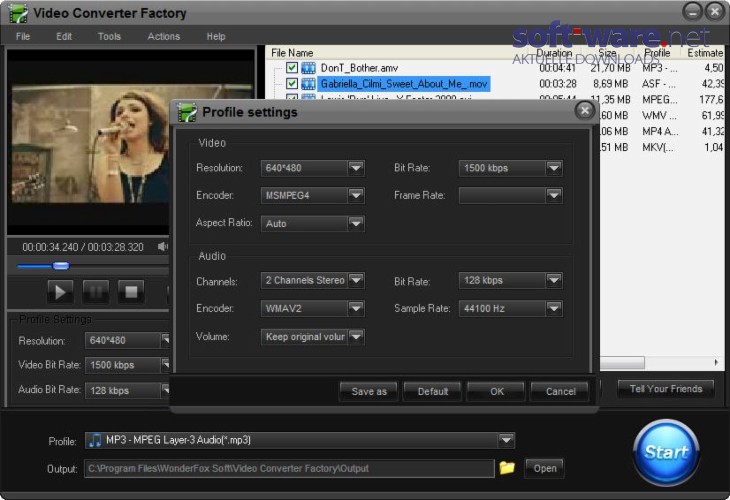The image size is (730, 500).
Task: Open the Frame Rate dropdown
Action: (554, 196)
